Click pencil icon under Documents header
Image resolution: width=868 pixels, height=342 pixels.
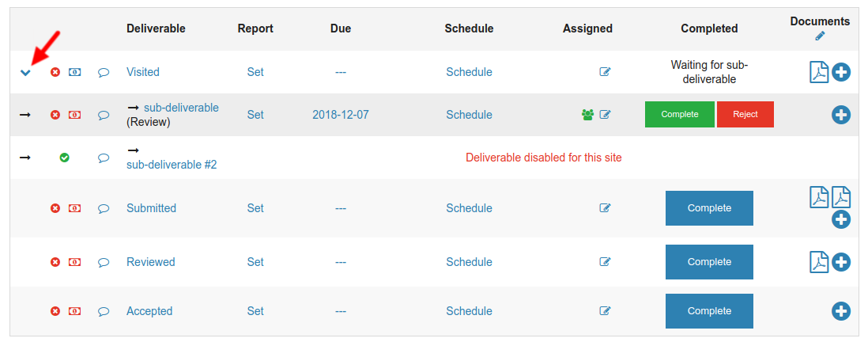[820, 36]
